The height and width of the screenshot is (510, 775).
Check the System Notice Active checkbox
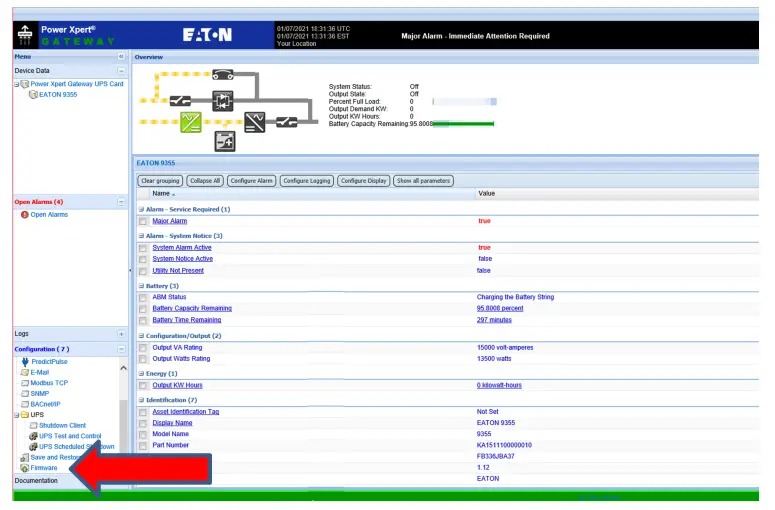coord(143,259)
